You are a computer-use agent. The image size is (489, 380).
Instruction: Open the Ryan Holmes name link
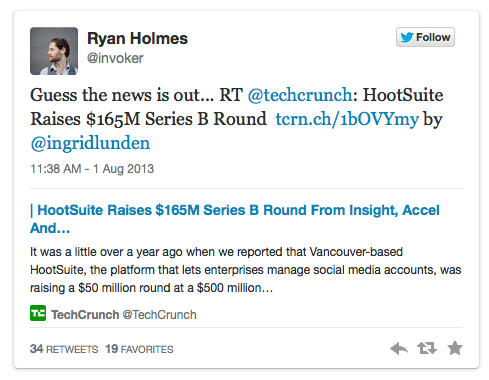(137, 38)
